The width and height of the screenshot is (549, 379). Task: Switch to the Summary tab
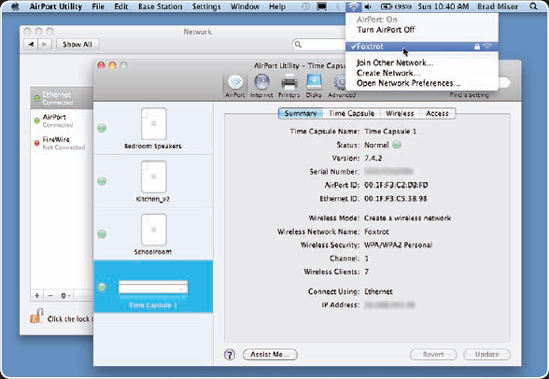click(300, 113)
